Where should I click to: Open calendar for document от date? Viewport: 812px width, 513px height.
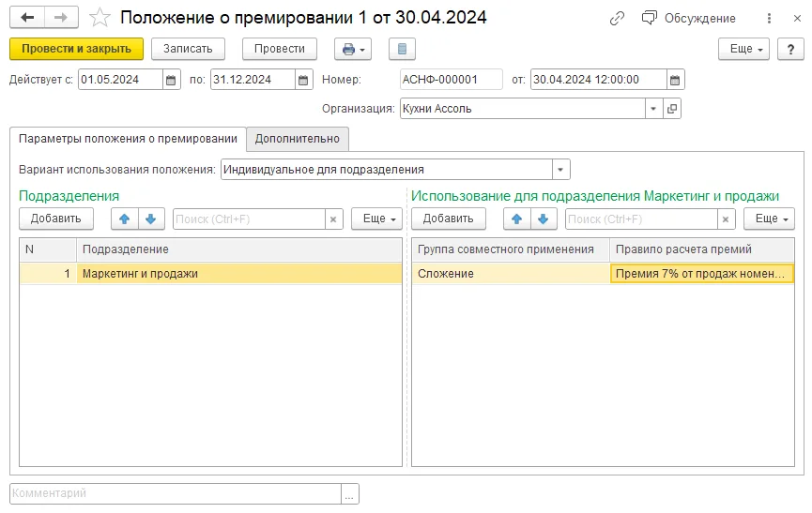coord(675,80)
